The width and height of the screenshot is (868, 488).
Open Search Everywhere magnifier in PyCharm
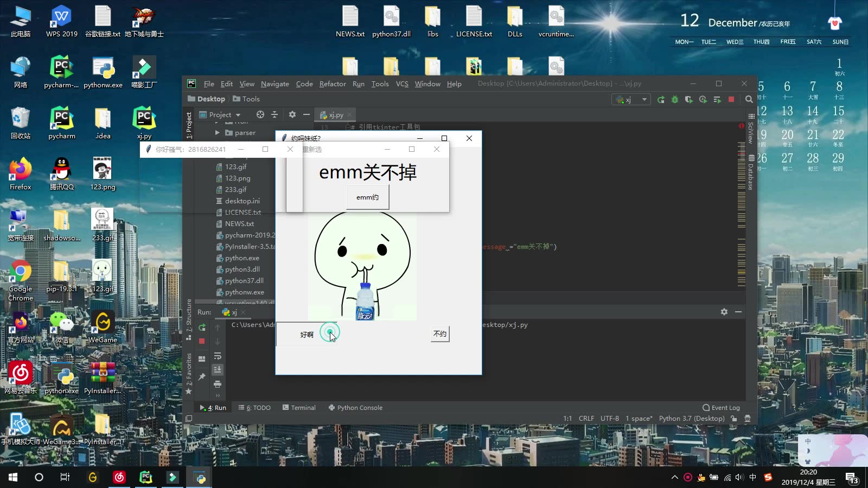pos(749,100)
